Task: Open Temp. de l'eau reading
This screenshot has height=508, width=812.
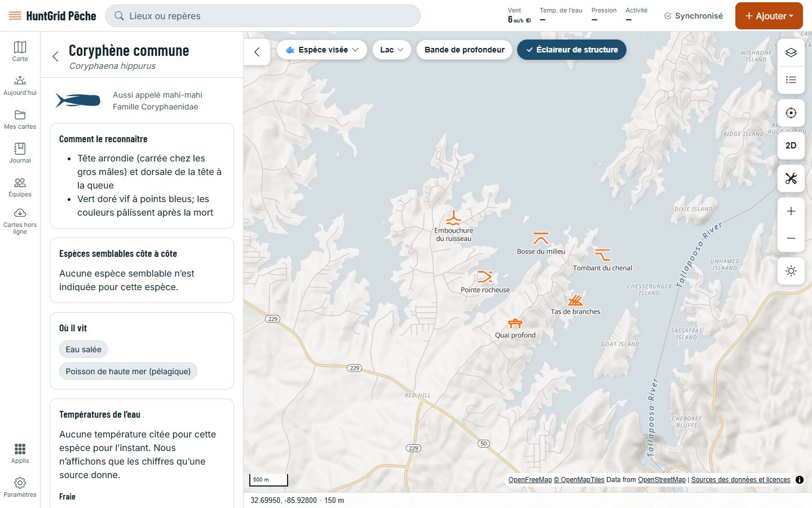Action: click(561, 15)
